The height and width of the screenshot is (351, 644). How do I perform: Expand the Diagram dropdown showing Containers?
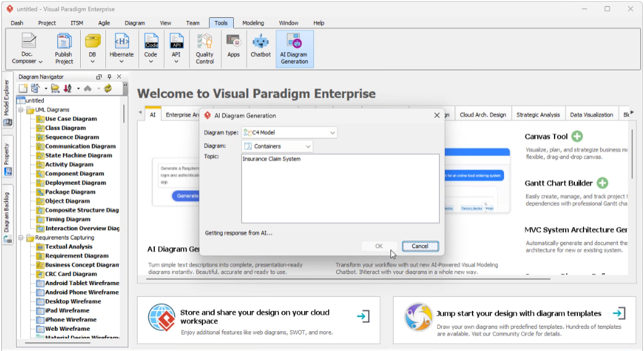[278, 146]
